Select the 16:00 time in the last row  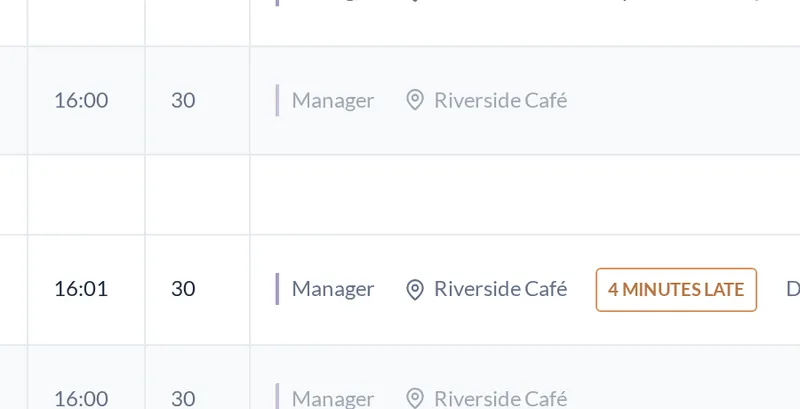coord(81,398)
